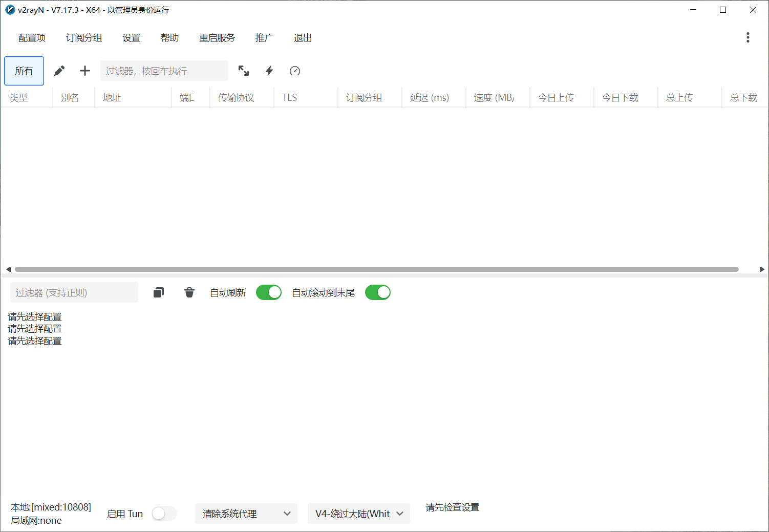Open the V4-绕过大陆 routing dropdown
Image resolution: width=769 pixels, height=532 pixels.
[359, 514]
